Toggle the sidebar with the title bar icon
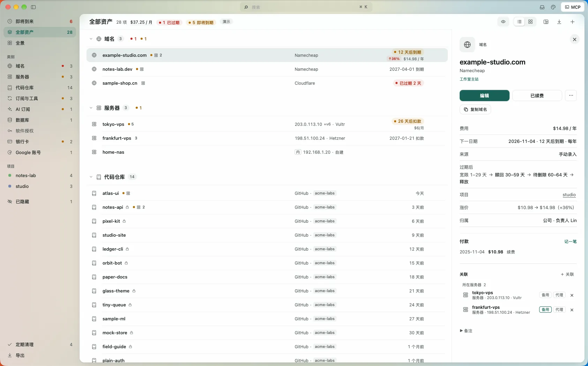The width and height of the screenshot is (588, 366). pos(33,7)
